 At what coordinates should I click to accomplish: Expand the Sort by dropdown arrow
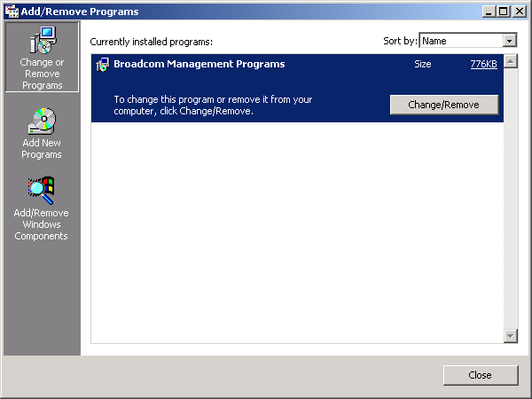(x=509, y=41)
